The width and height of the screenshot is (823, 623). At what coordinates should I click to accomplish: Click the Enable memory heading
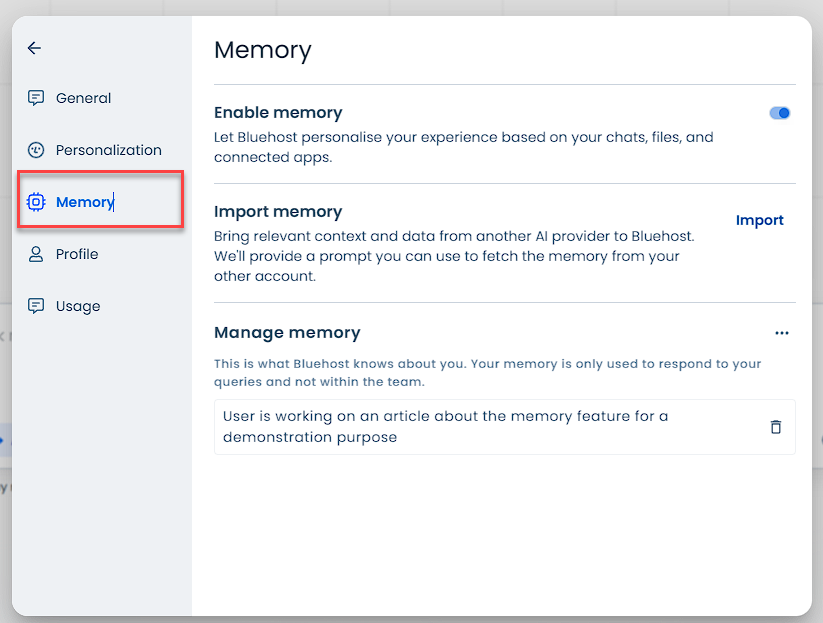pos(278,112)
